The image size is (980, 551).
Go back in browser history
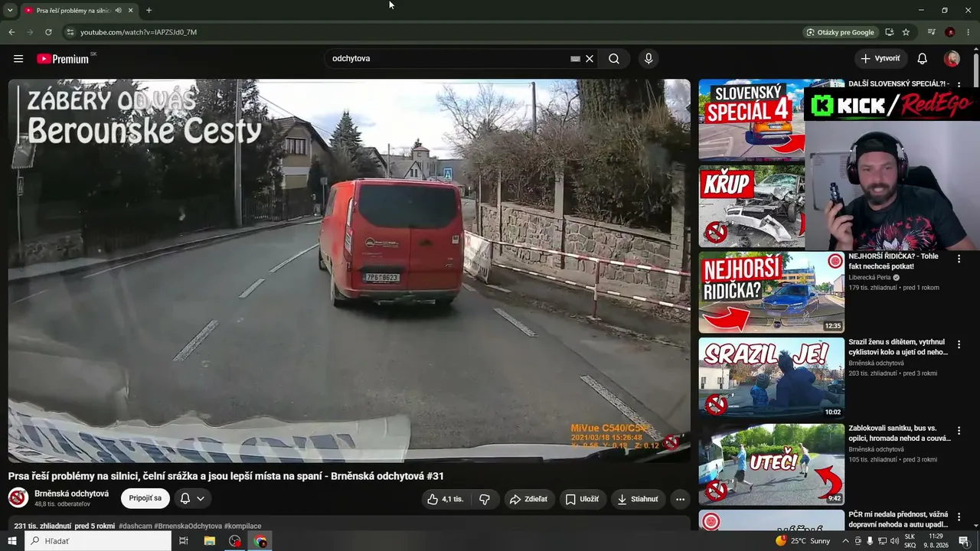(x=11, y=32)
